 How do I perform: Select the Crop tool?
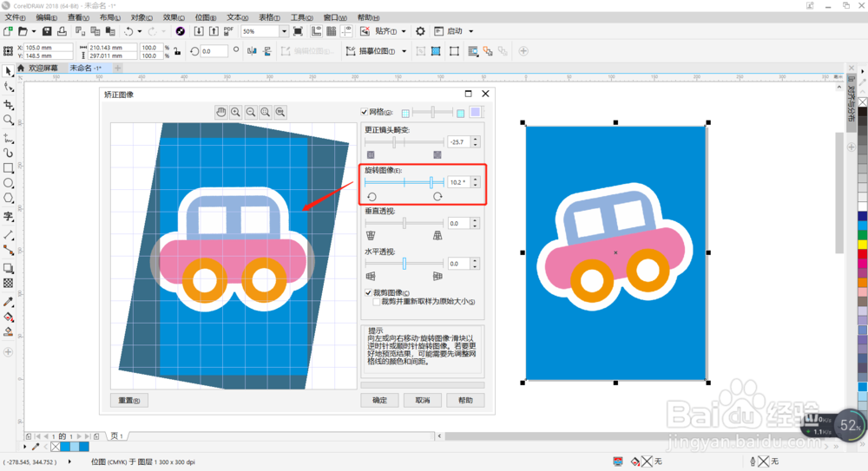(x=8, y=104)
